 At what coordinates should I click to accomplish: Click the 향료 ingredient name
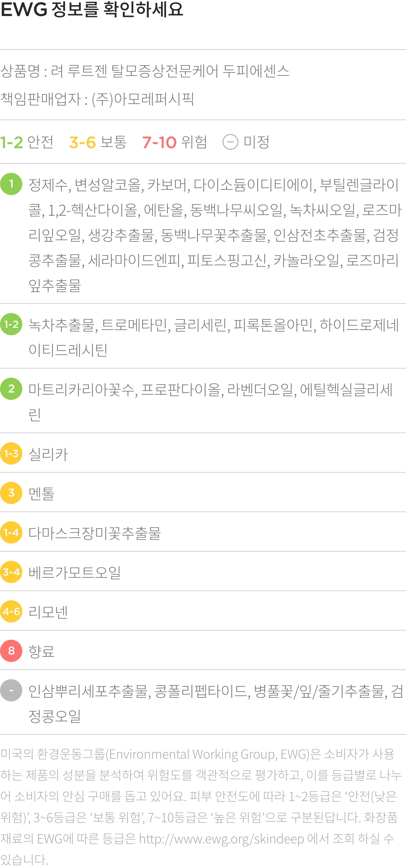click(x=41, y=651)
